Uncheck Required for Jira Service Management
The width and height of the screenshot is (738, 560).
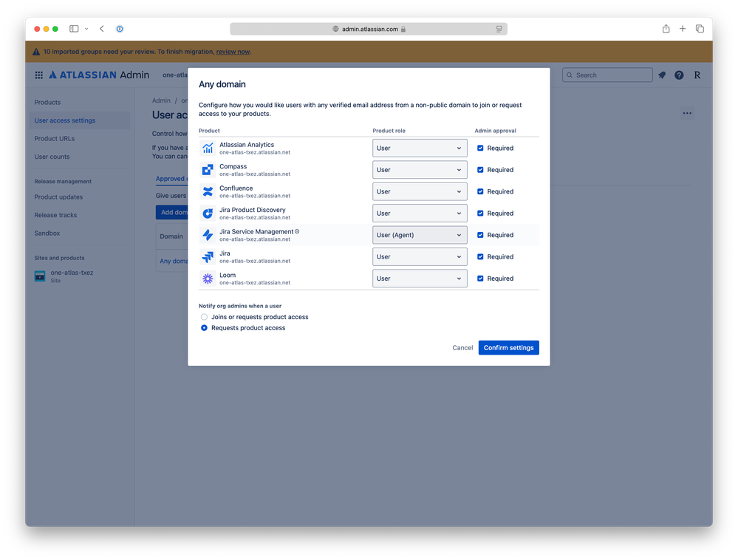[x=480, y=235]
